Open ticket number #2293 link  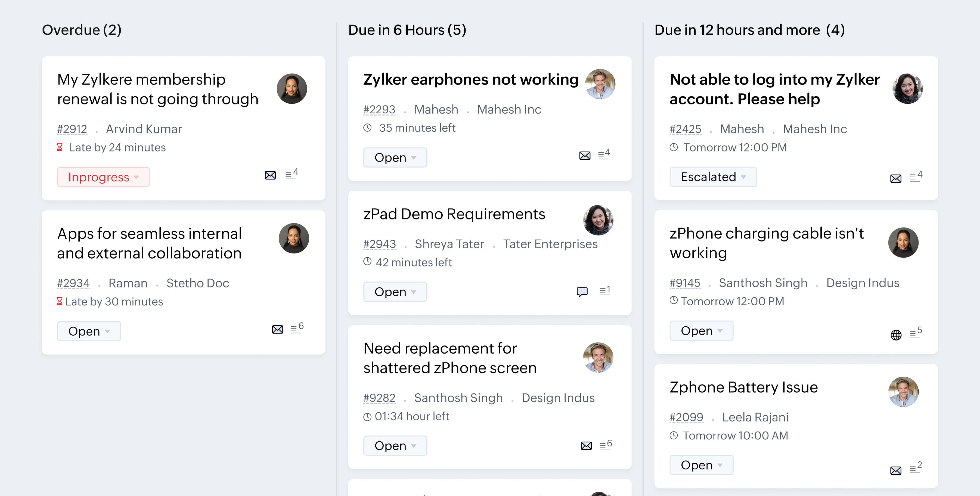pyautogui.click(x=379, y=110)
